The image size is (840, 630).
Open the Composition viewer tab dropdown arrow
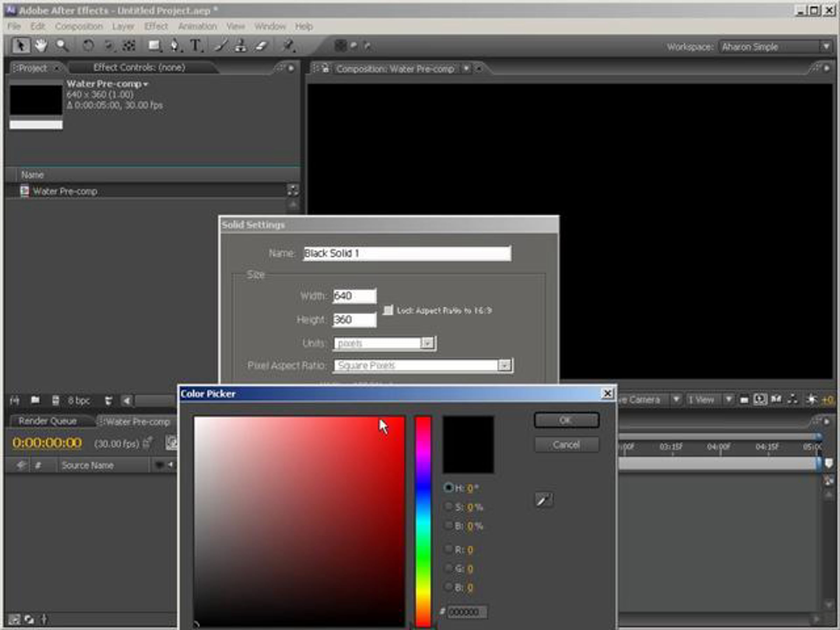pos(466,69)
